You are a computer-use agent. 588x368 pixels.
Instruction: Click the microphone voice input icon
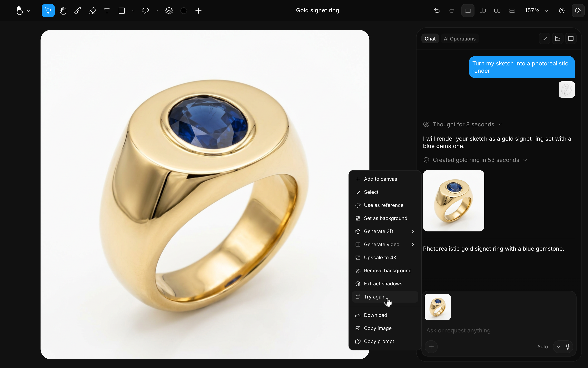[x=568, y=347]
